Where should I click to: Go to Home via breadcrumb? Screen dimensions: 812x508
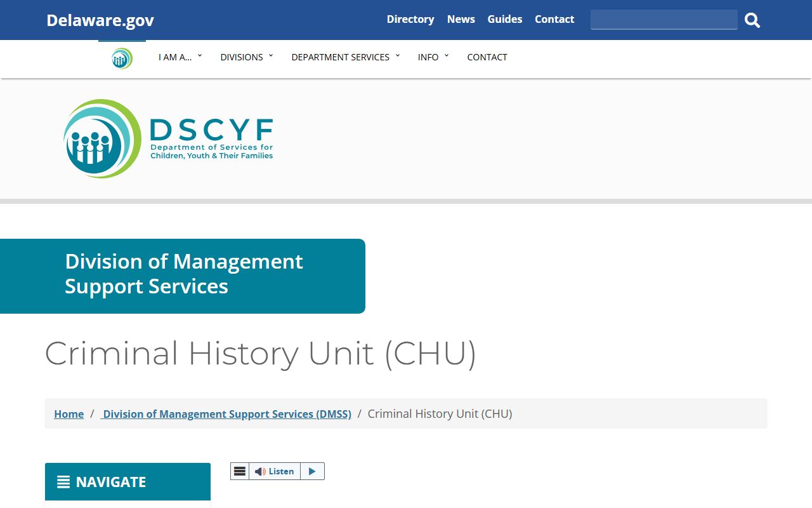69,414
